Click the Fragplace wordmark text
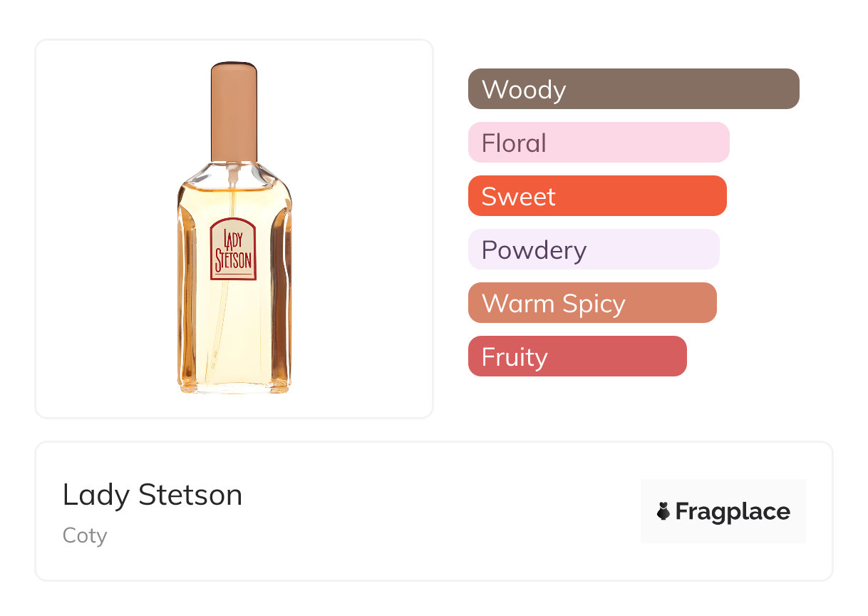The image size is (868, 616). (x=733, y=511)
